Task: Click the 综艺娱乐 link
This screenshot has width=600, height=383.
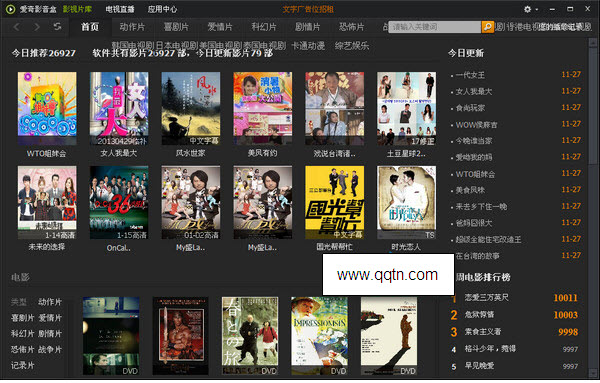Action: point(352,46)
